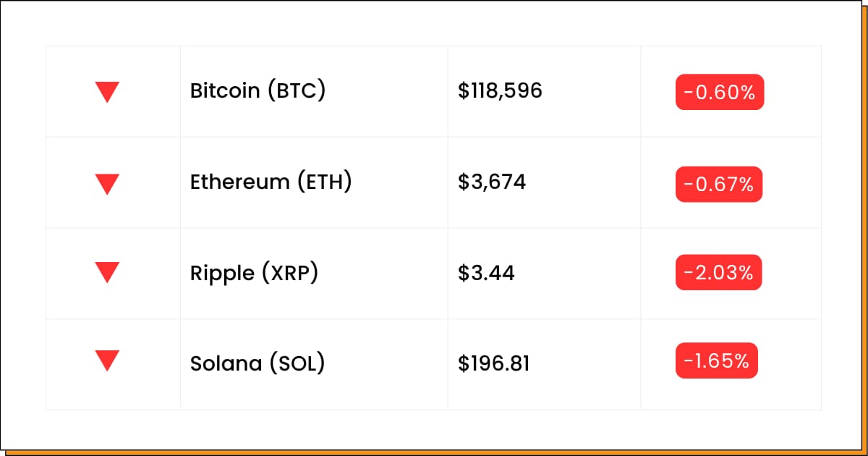Viewport: 868px width, 456px height.
Task: Select the Bitcoin (BTC) name
Action: click(x=258, y=91)
